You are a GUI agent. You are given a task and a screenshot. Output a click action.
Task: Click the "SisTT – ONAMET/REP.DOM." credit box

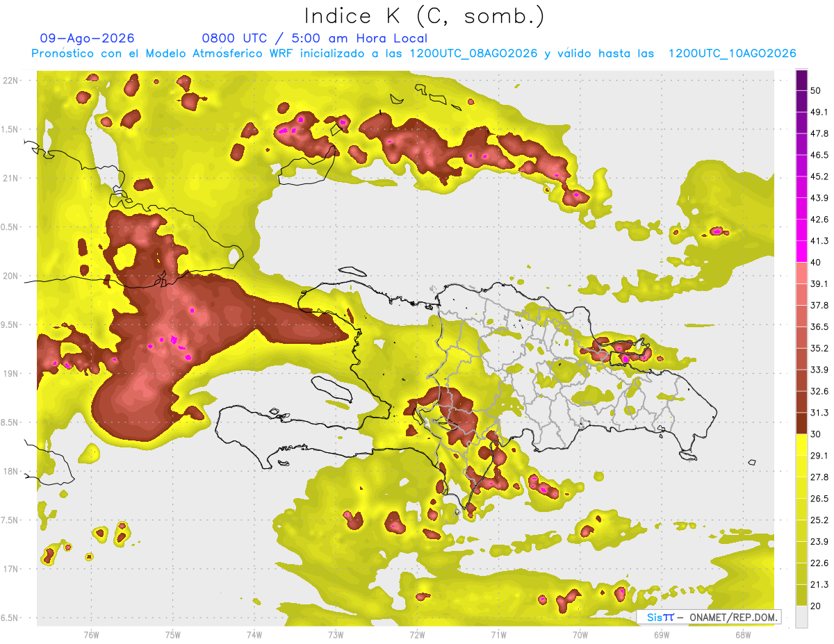click(x=708, y=617)
